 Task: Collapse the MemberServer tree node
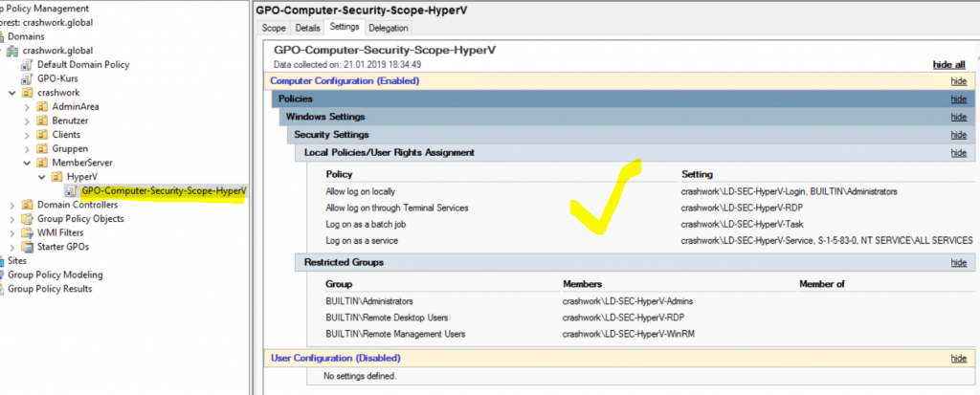pyautogui.click(x=27, y=163)
